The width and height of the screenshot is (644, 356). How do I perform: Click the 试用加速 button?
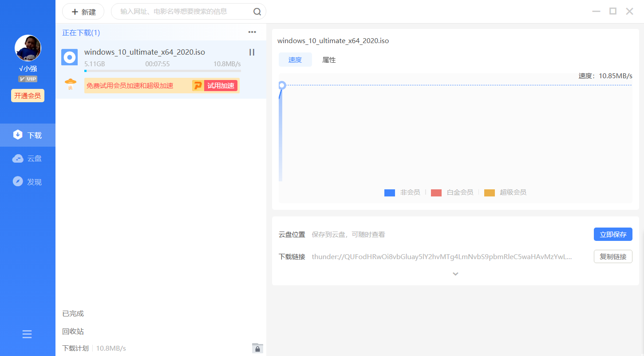221,86
